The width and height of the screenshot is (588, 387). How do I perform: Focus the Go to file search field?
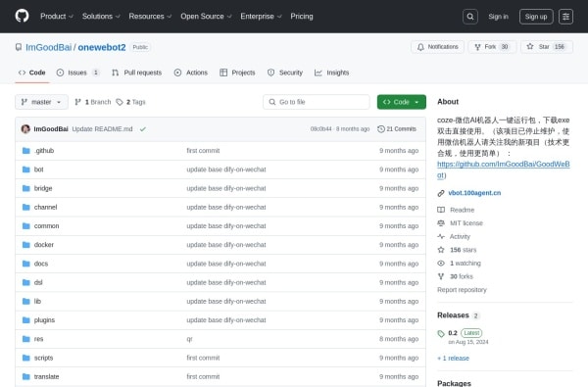(317, 102)
